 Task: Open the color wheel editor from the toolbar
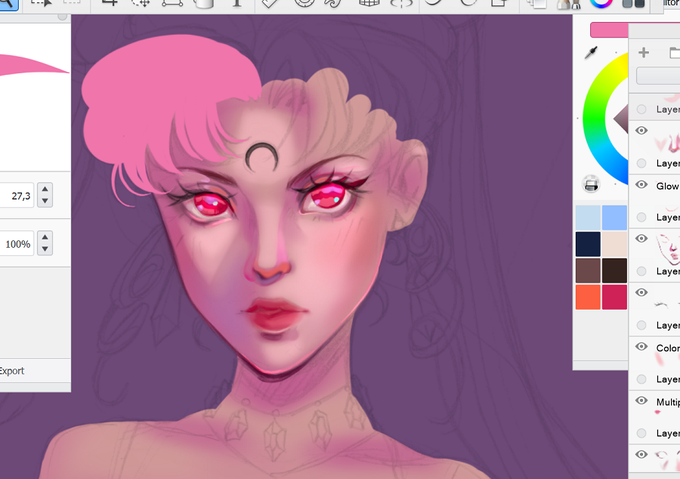tap(601, 3)
